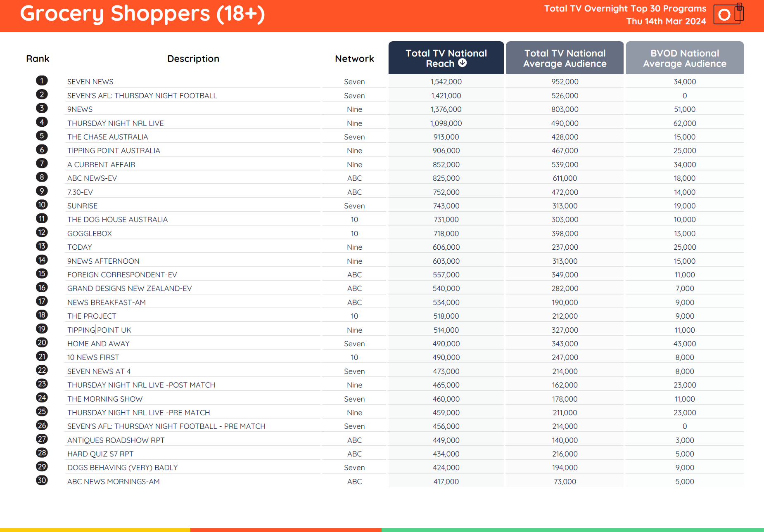Click the green footer color strip

click(572, 530)
